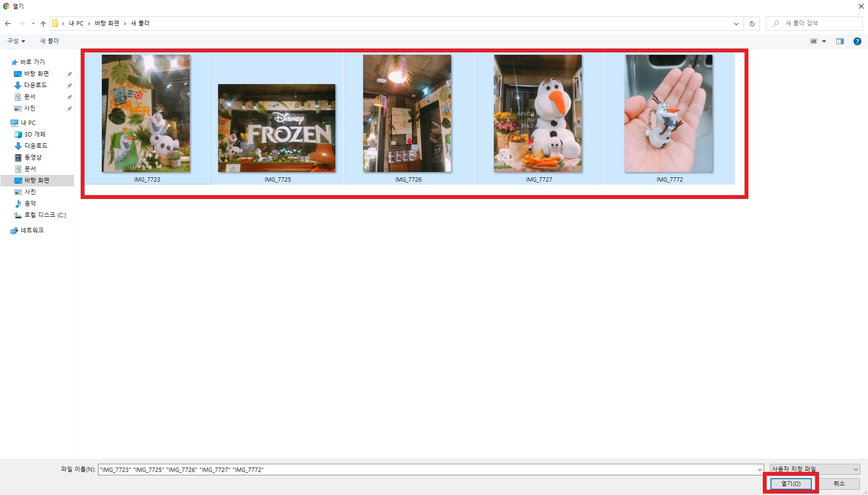Viewport: 868px width, 495px height.
Task: Select '바탕 화면' in the address path
Action: (107, 23)
